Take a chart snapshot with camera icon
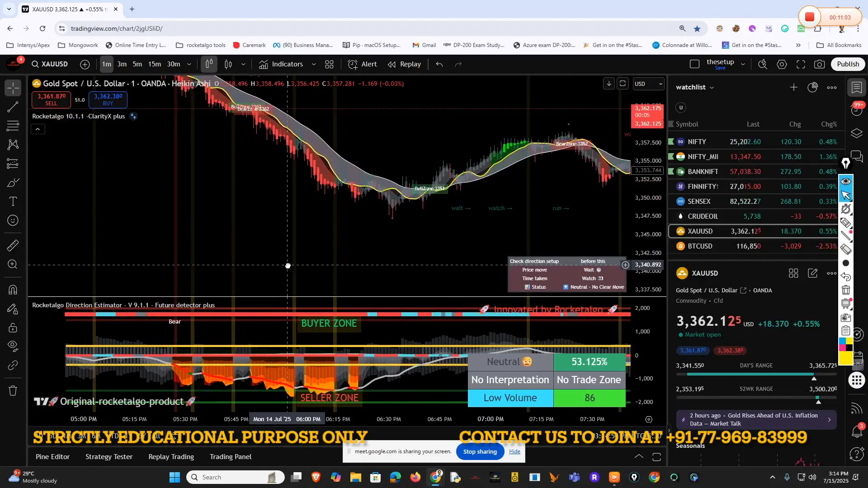The image size is (868, 488). tap(819, 64)
